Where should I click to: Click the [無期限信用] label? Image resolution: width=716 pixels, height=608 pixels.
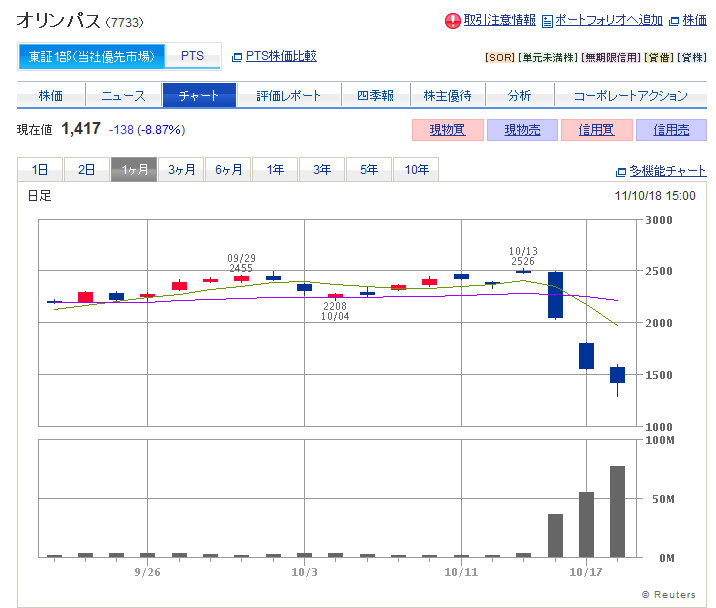click(611, 58)
